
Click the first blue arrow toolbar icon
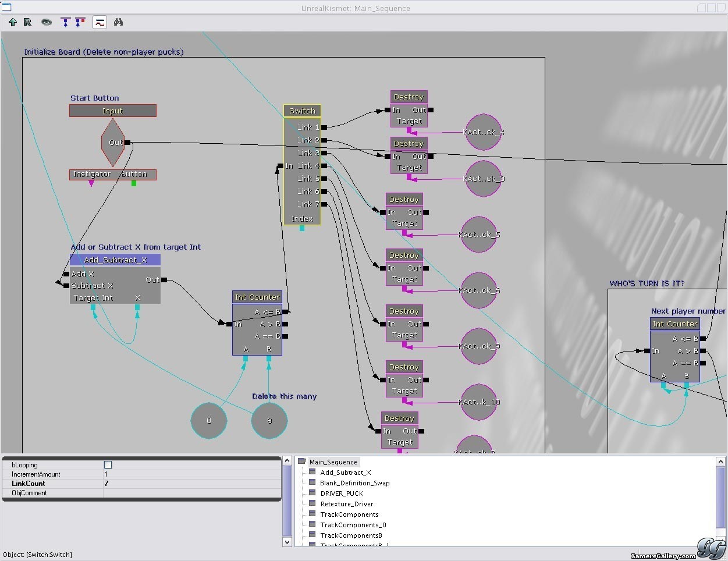pos(65,22)
